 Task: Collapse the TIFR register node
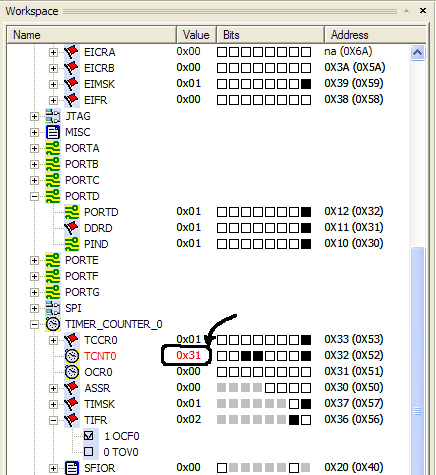pos(53,420)
